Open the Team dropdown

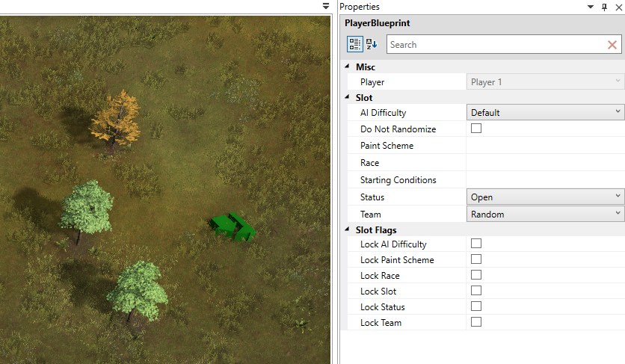coord(545,214)
